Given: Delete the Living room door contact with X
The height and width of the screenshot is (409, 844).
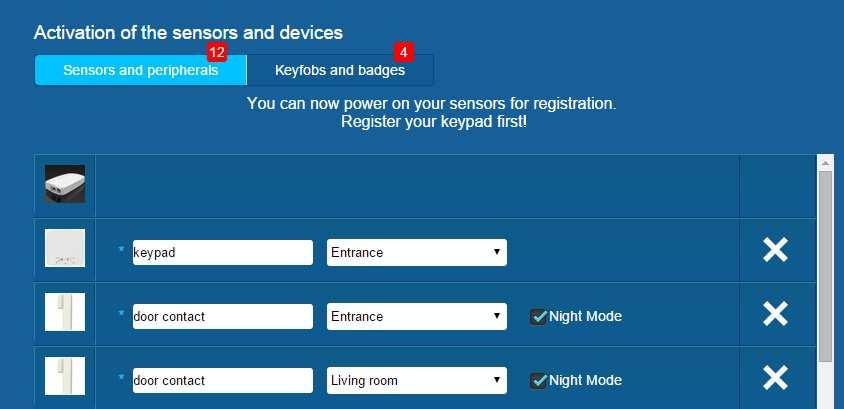Looking at the screenshot, I should 775,378.
